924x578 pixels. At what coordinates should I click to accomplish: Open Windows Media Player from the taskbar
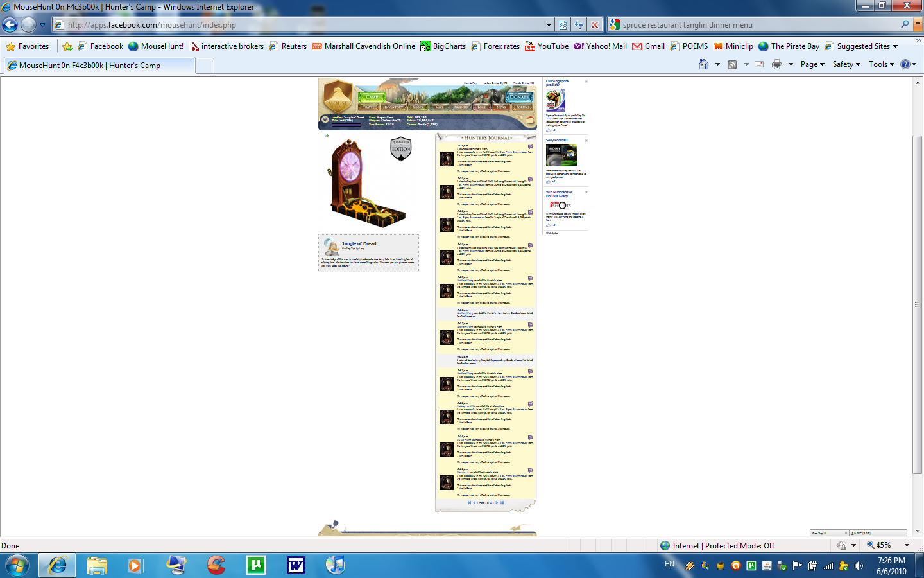pyautogui.click(x=135, y=565)
